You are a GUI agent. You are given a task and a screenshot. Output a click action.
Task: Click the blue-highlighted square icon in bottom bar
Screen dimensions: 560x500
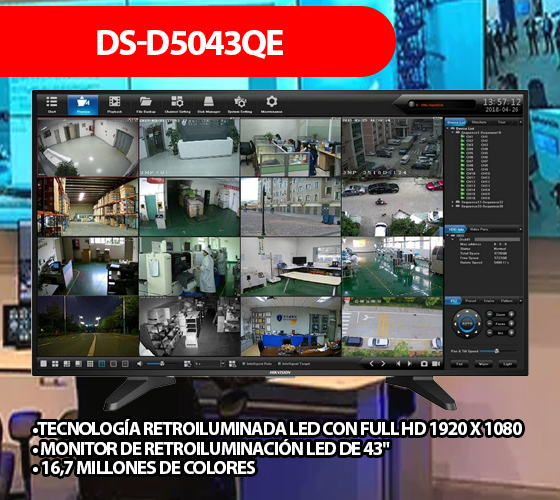(x=101, y=364)
